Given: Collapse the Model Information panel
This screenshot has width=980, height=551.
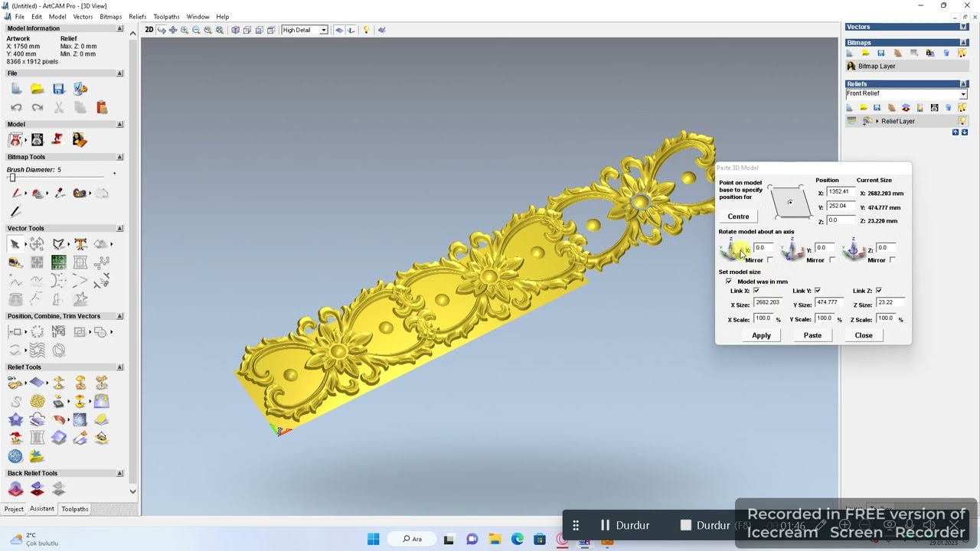Looking at the screenshot, I should (x=119, y=28).
